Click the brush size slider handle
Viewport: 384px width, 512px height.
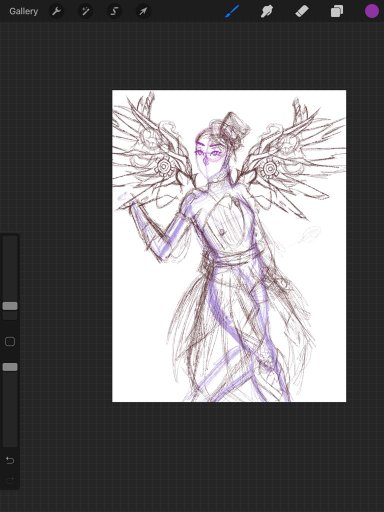[10, 306]
